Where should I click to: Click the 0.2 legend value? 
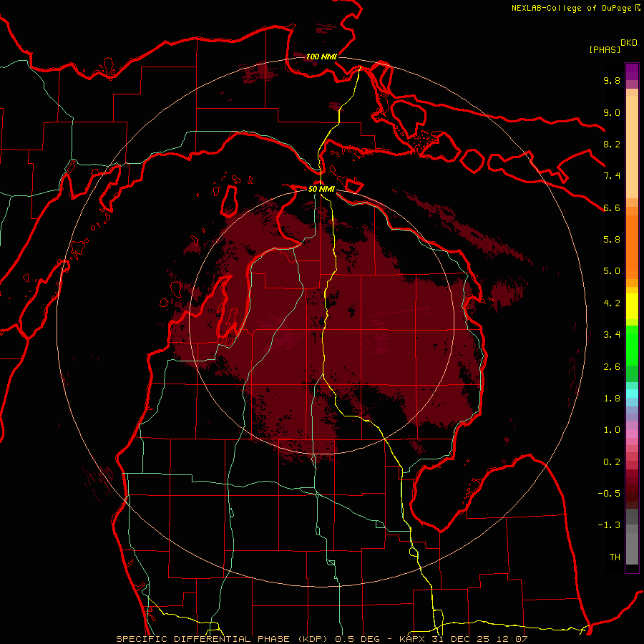tap(612, 462)
